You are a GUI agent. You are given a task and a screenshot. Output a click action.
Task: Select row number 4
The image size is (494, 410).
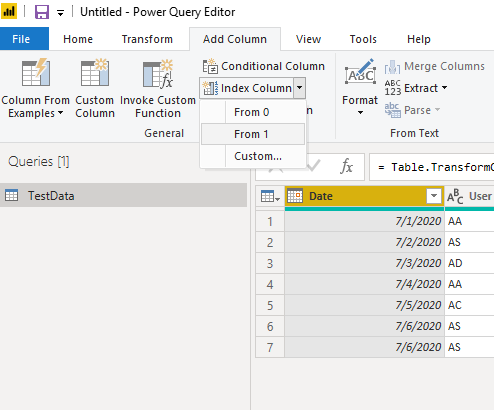(270, 284)
